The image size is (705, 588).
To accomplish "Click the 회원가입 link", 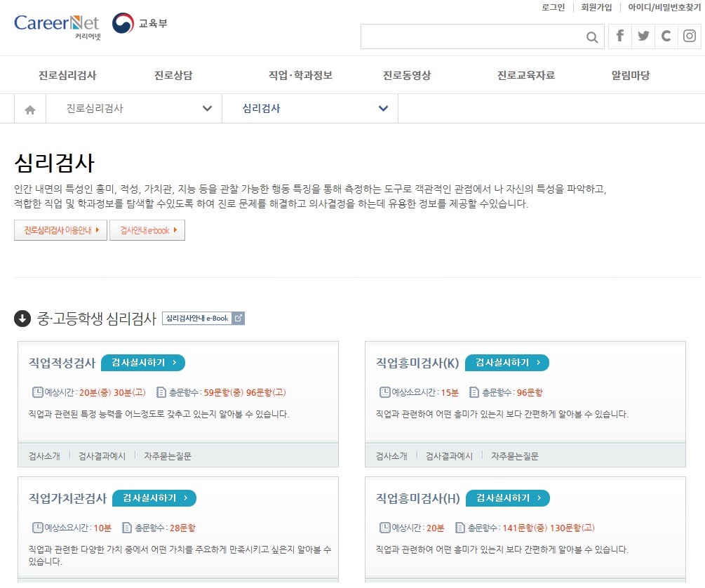I will 597,7.
